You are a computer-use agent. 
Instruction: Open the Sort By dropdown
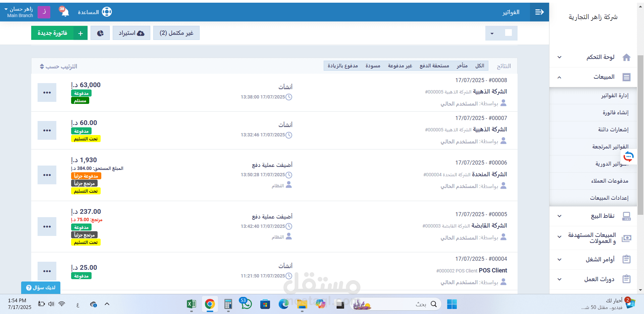[x=58, y=66]
